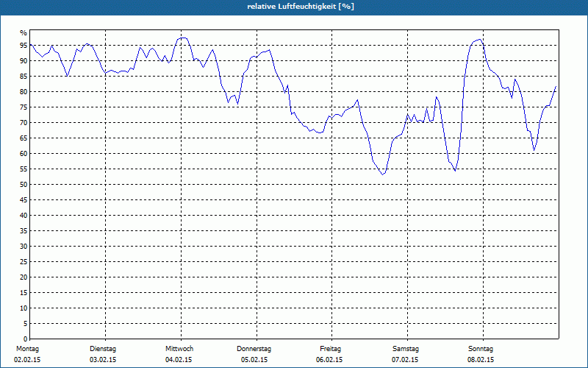
Task: Click the 'Dienstag' day label
Action: click(x=103, y=349)
